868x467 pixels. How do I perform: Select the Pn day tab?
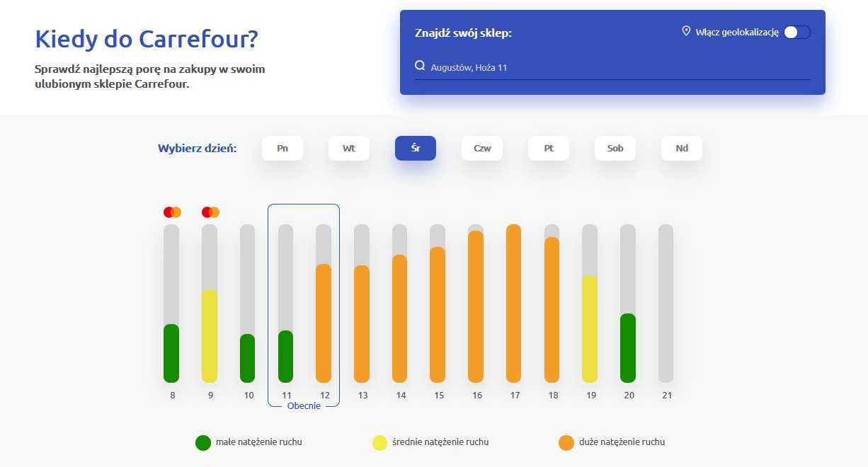click(x=282, y=149)
